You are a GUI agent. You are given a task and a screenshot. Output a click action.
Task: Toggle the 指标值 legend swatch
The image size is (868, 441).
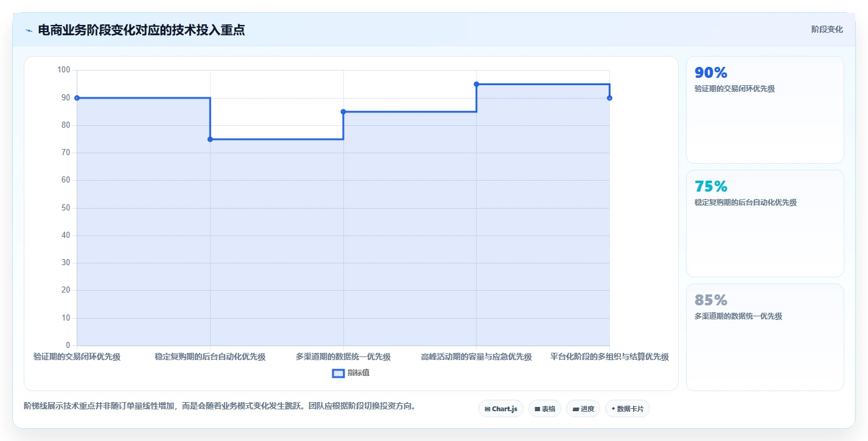pyautogui.click(x=338, y=373)
